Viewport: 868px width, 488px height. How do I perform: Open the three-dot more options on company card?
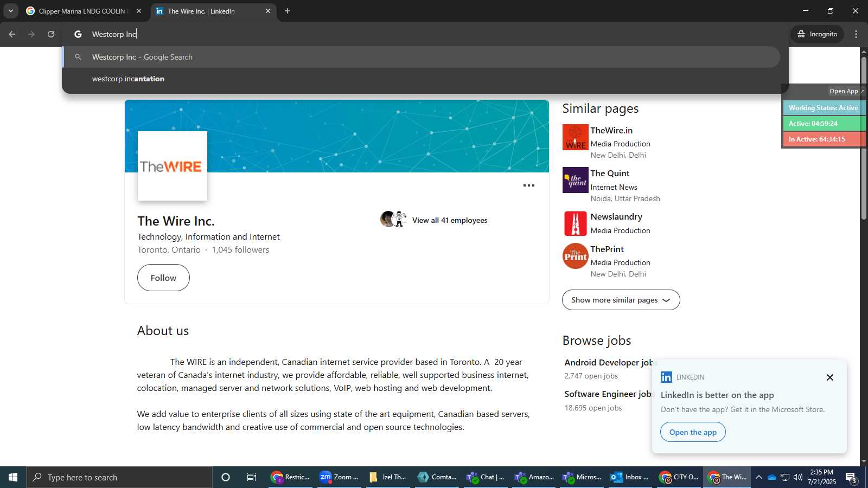(x=529, y=185)
